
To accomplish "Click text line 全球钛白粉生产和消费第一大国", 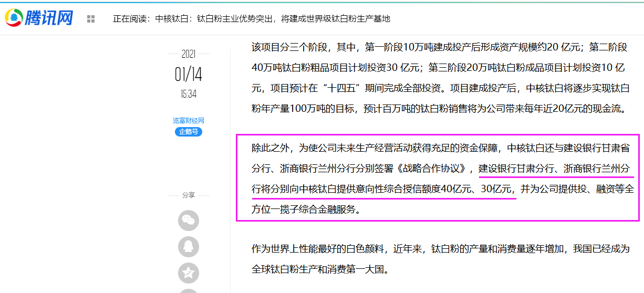I will [x=321, y=270].
